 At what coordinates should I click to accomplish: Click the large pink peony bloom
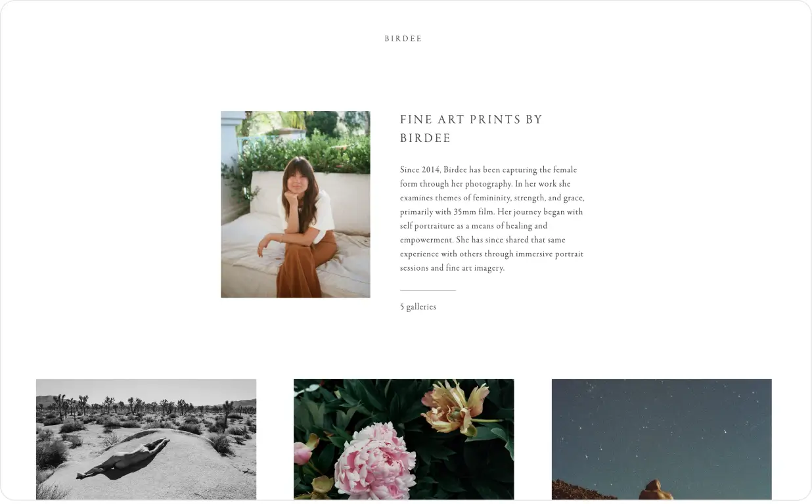click(375, 461)
